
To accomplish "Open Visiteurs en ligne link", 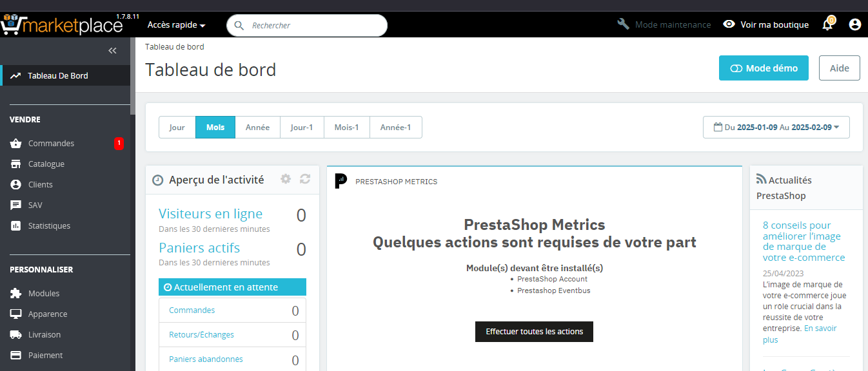I will coord(210,214).
